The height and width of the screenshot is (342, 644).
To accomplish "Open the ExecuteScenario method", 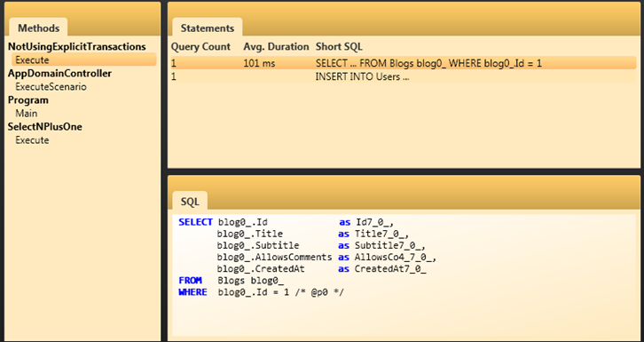I will (51, 87).
